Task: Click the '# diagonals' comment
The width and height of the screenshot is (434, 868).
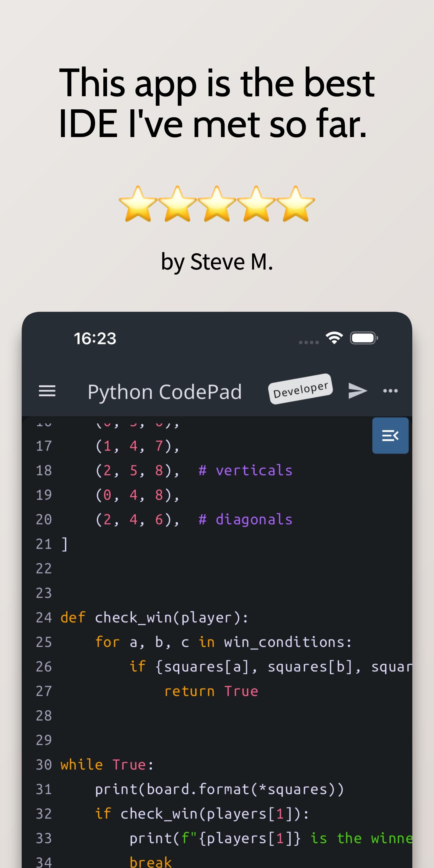Action: [x=245, y=520]
